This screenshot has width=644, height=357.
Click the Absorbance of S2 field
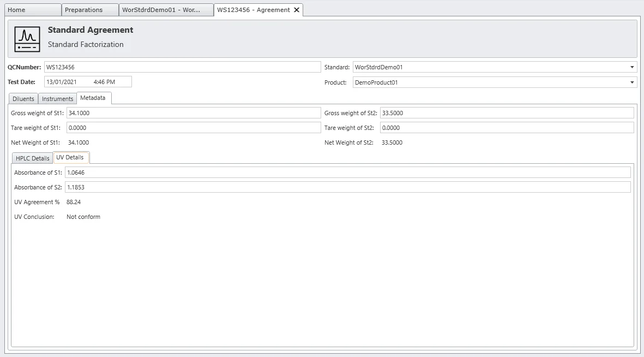[x=347, y=187]
